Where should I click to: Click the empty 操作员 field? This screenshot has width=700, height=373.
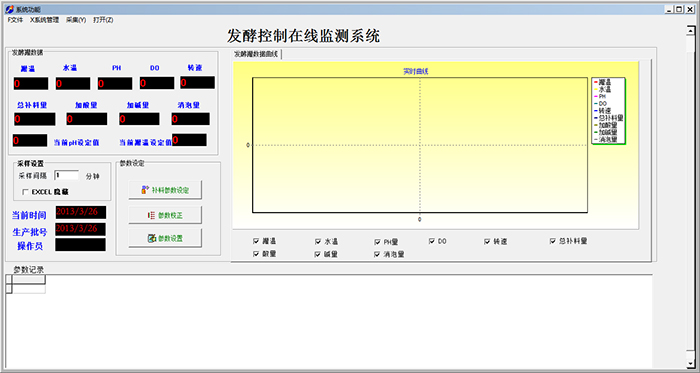pos(81,245)
